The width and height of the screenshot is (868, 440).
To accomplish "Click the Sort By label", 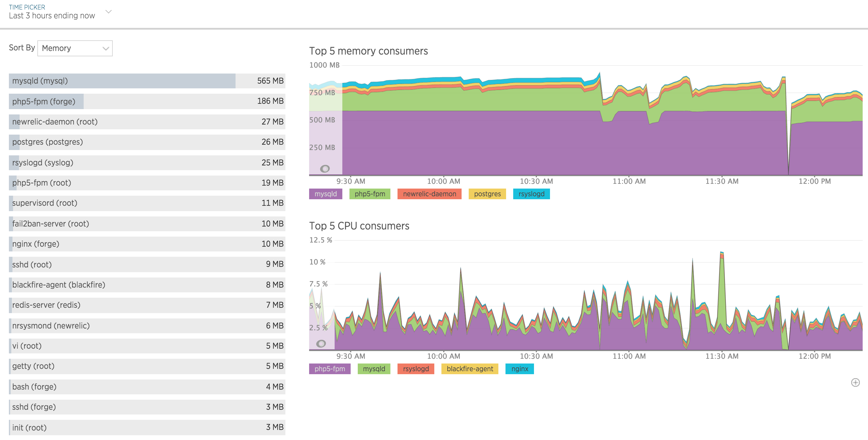I will pyautogui.click(x=22, y=48).
